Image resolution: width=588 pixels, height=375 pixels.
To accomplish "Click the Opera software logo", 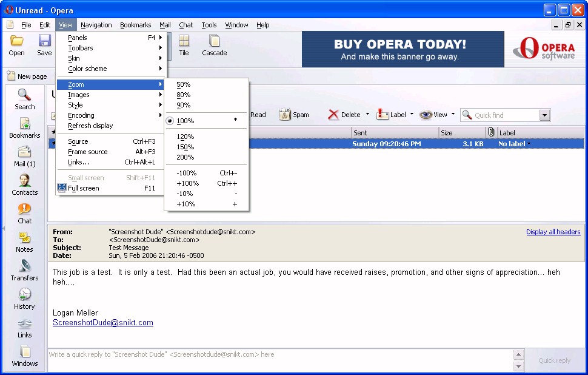I will coord(544,48).
